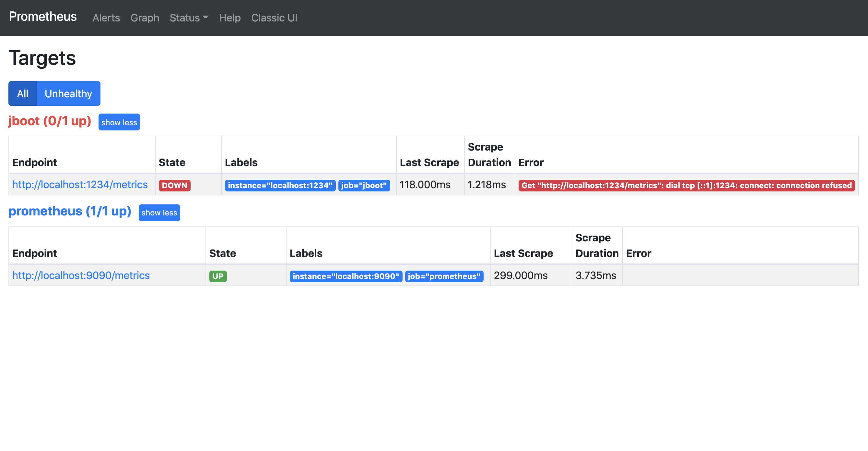Screen dimensions: 868x451
Task: Click the 299.000ms last scrape value
Action: tap(521, 275)
